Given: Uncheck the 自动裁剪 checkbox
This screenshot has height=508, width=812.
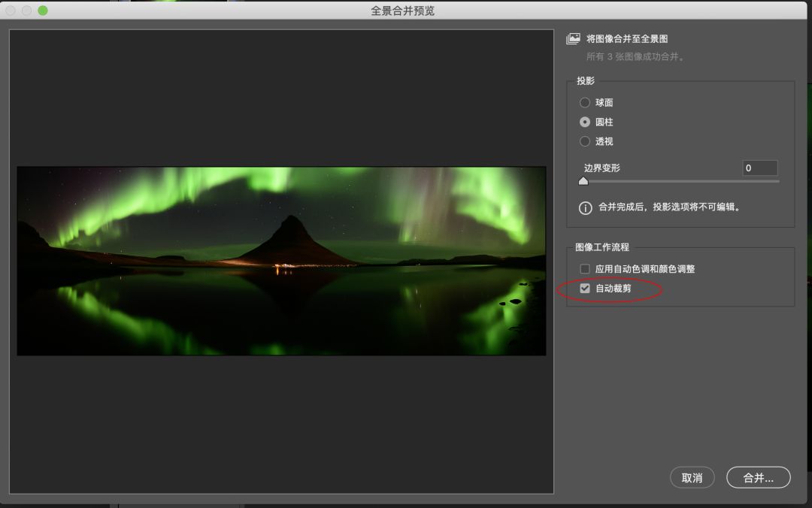Looking at the screenshot, I should pyautogui.click(x=585, y=288).
